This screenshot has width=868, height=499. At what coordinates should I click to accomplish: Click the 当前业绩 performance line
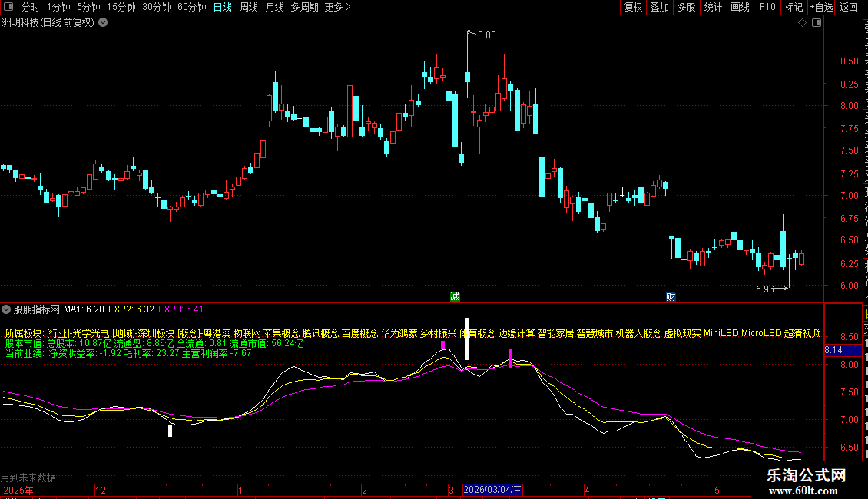pos(128,353)
